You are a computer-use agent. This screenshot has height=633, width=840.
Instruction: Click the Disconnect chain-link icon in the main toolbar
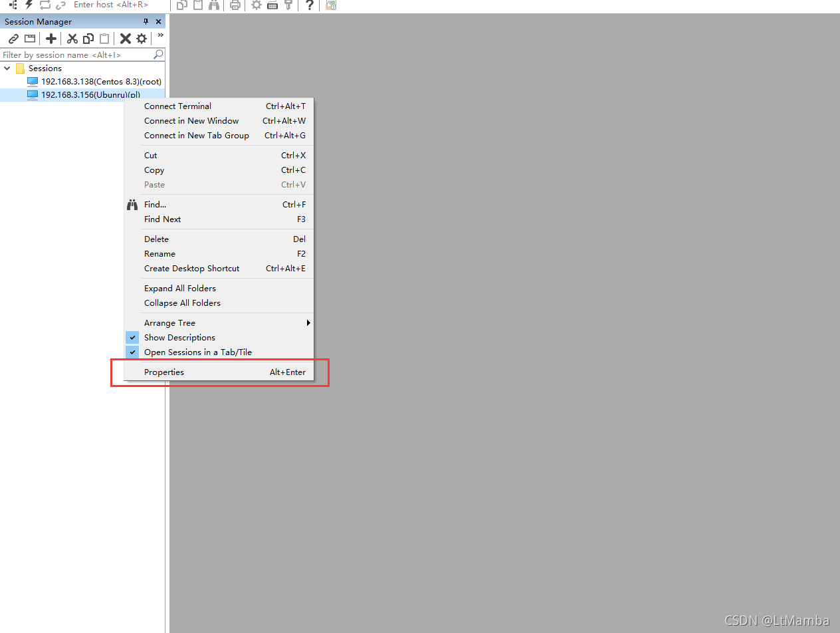pyautogui.click(x=60, y=5)
